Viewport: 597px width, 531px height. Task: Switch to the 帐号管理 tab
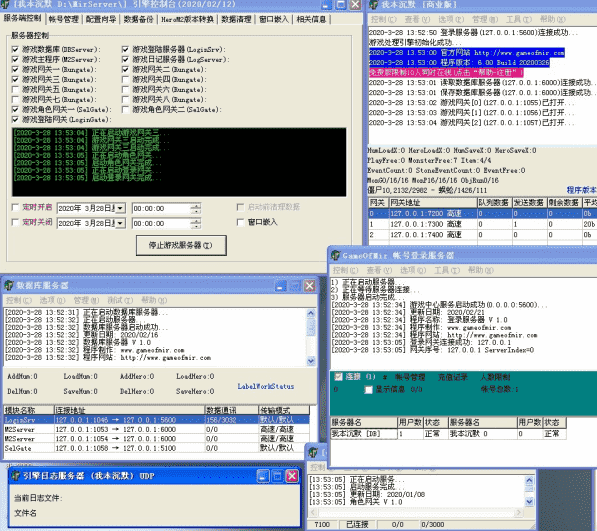(x=64, y=19)
